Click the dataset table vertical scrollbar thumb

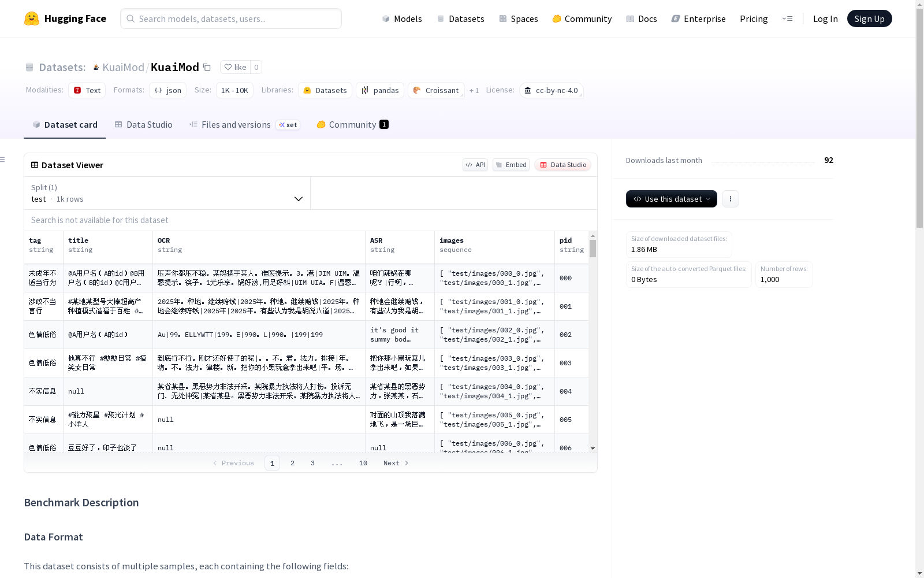click(593, 249)
